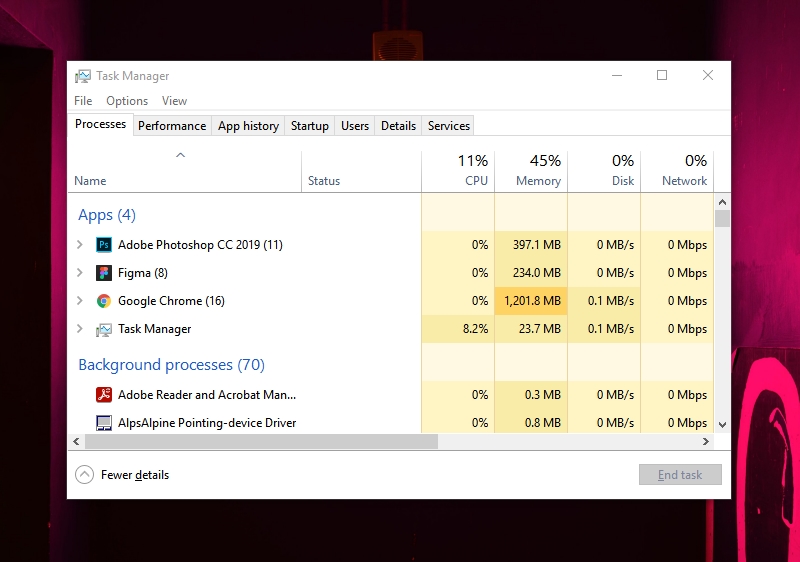This screenshot has height=562, width=800.
Task: Click the Task Manager title bar icon
Action: [83, 76]
